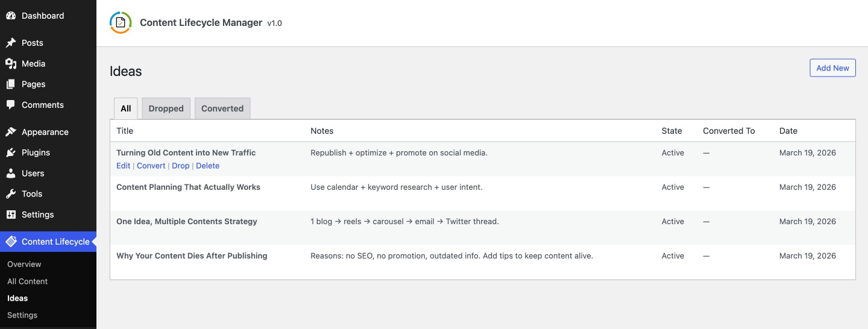Open the Dashboard menu
868x329 pixels.
(48, 16)
